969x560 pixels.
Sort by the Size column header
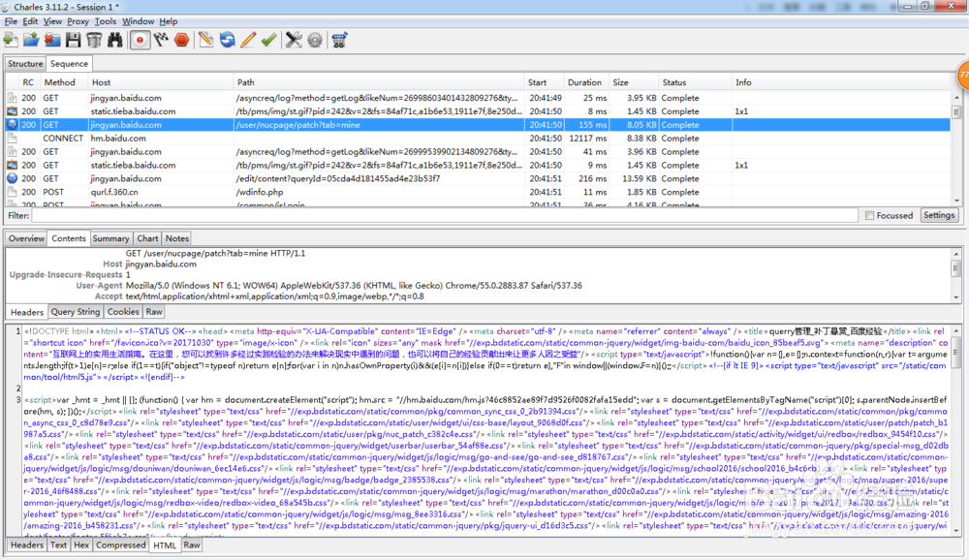point(634,82)
